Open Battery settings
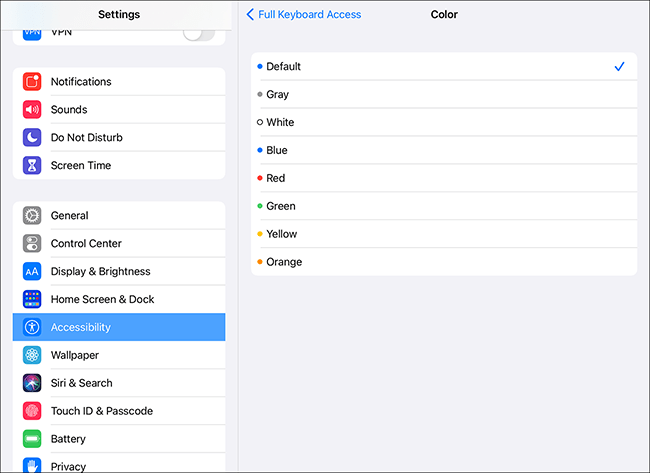Image resolution: width=650 pixels, height=473 pixels. [x=119, y=439]
